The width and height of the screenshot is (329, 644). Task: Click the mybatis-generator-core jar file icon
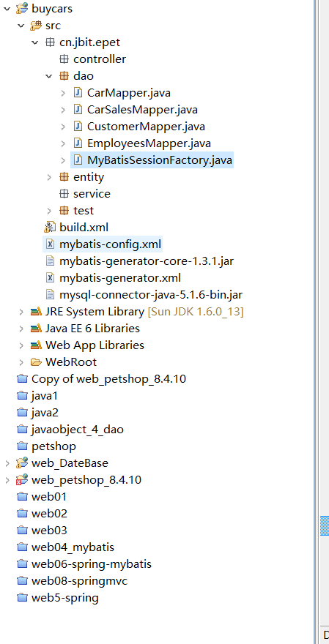(x=50, y=261)
